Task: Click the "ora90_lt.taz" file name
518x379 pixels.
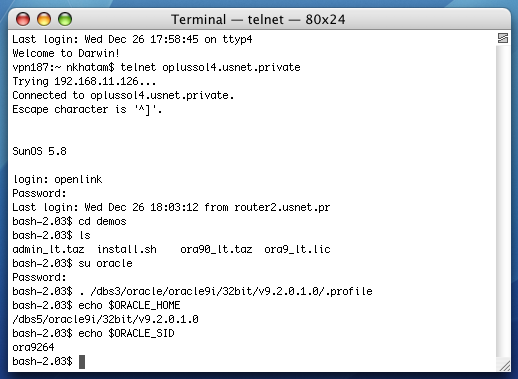Action: 216,249
